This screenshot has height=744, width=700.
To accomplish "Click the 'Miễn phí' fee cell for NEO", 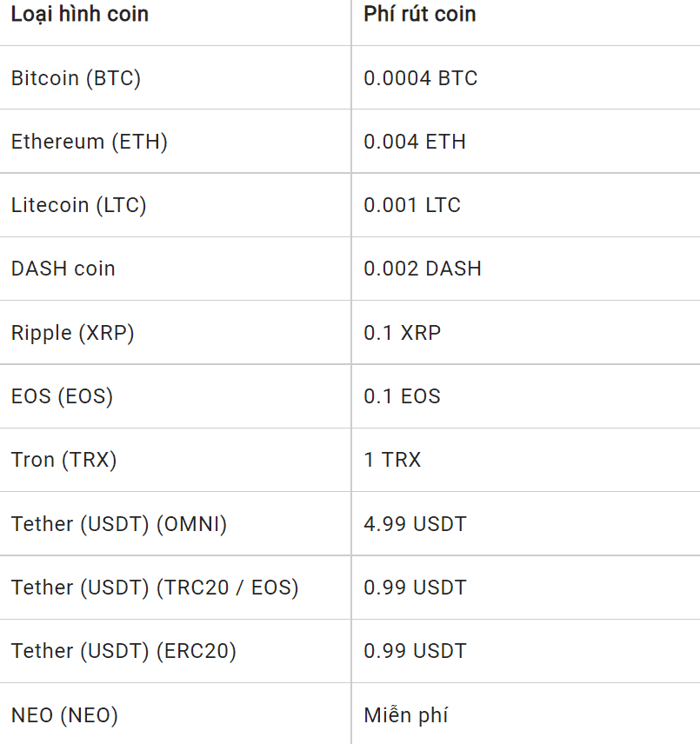I will (x=406, y=715).
